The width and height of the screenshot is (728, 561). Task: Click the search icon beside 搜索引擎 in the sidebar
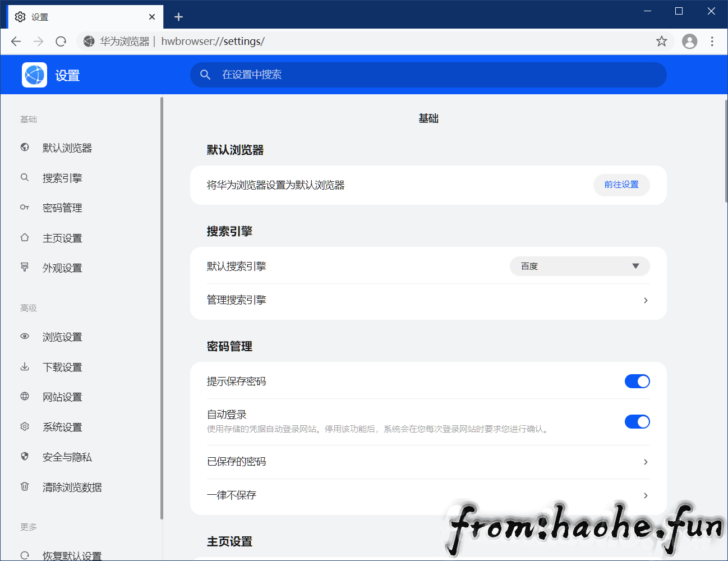coord(25,177)
